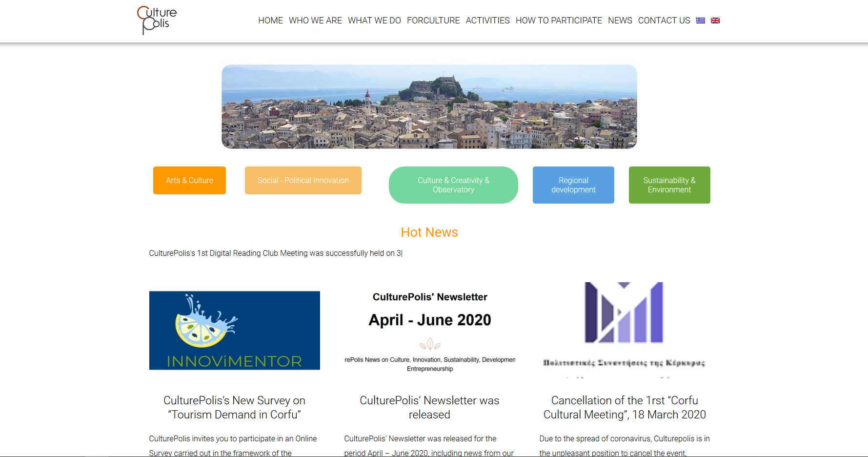Open Culture & Creativity & Observatory button
This screenshot has width=868, height=457.
453,185
